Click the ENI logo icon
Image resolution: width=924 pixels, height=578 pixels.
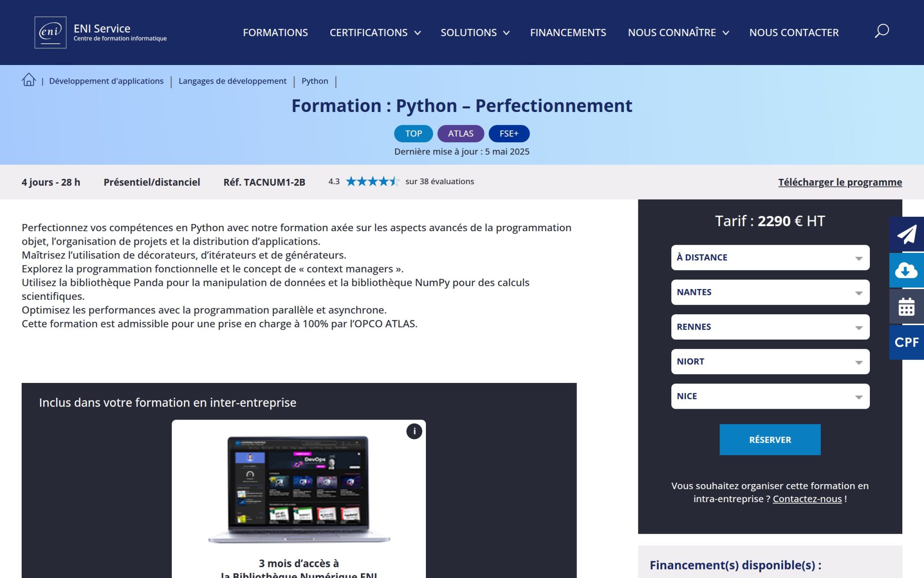pyautogui.click(x=51, y=33)
